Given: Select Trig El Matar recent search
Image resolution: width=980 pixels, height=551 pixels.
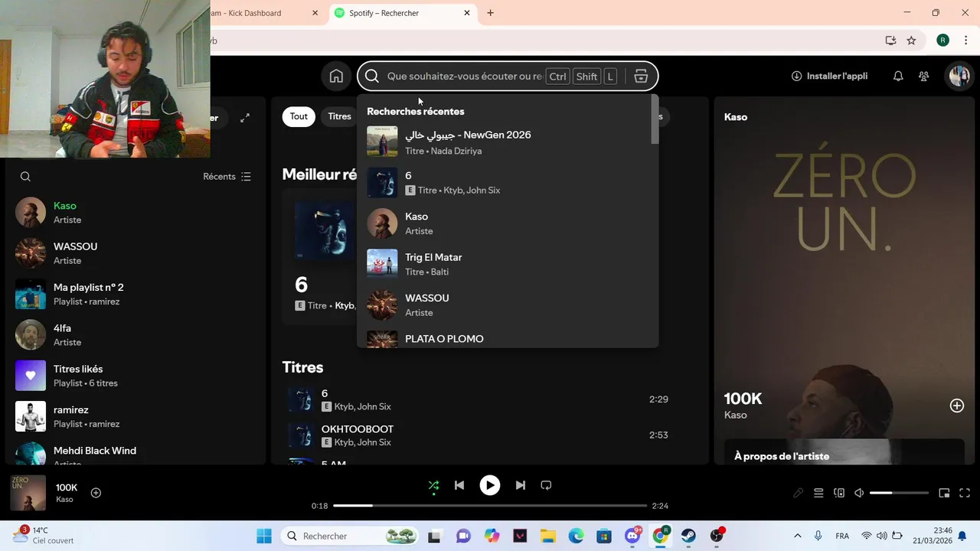Looking at the screenshot, I should (x=506, y=264).
